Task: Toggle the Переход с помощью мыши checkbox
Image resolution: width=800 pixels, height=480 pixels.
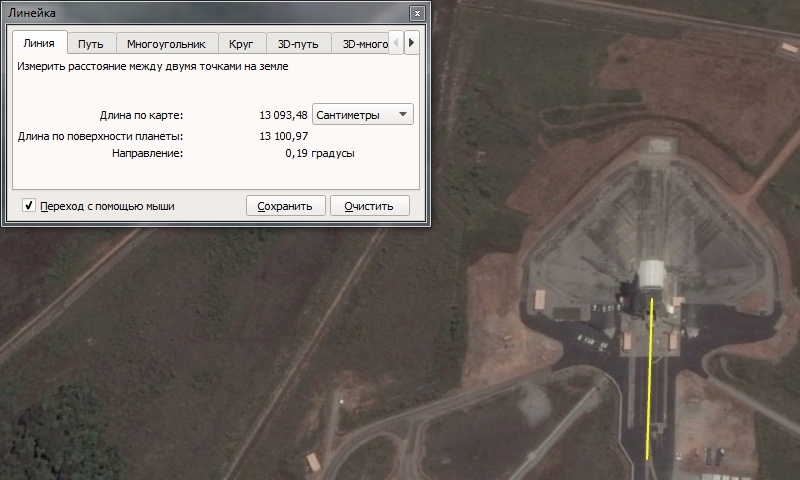Action: (x=29, y=206)
